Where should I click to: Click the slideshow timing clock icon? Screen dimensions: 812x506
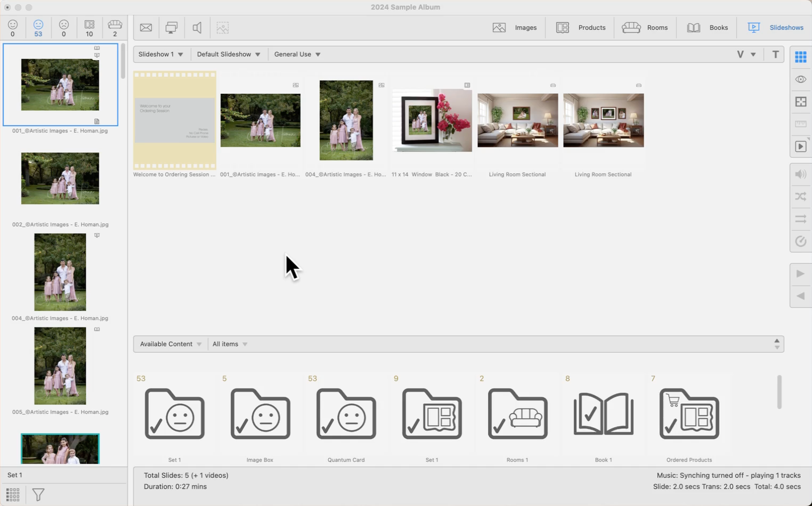pyautogui.click(x=800, y=241)
